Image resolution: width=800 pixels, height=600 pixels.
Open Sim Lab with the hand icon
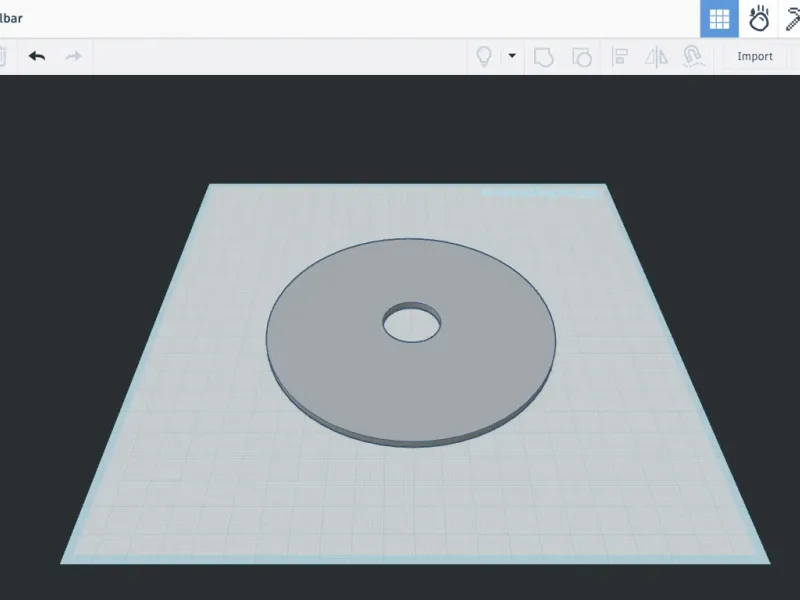click(759, 19)
